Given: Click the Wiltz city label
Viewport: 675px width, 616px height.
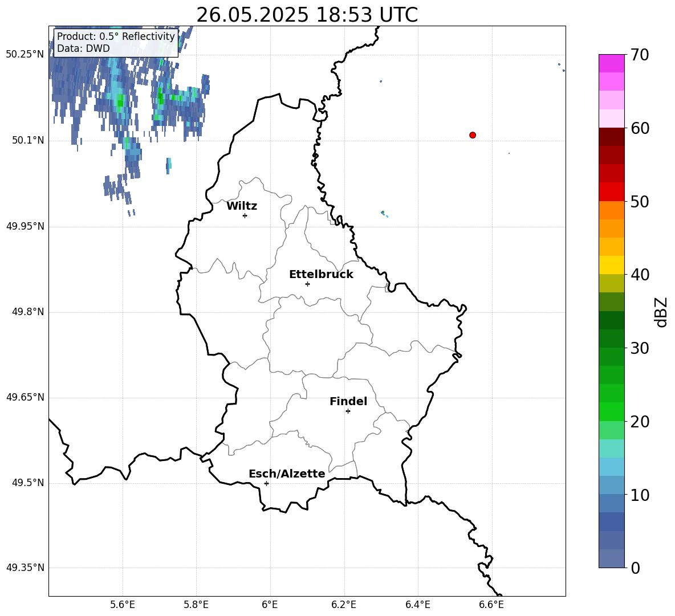Looking at the screenshot, I should pyautogui.click(x=242, y=206).
